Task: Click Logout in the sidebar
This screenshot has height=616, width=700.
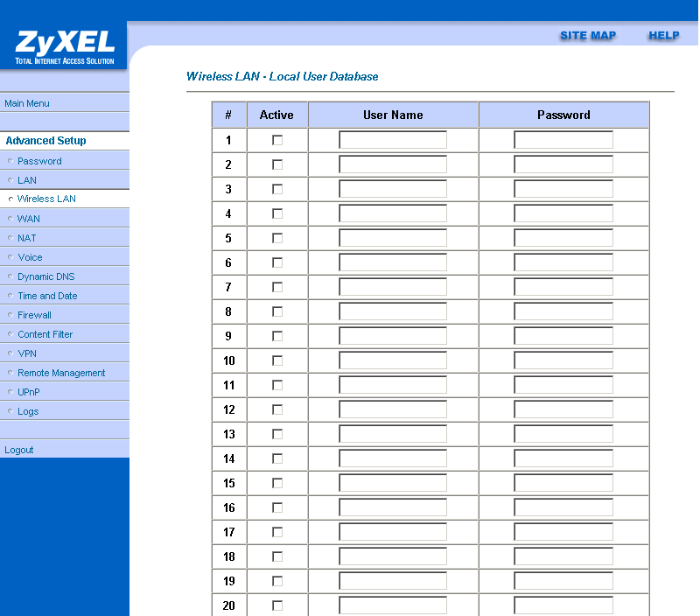Action: pyautogui.click(x=18, y=450)
